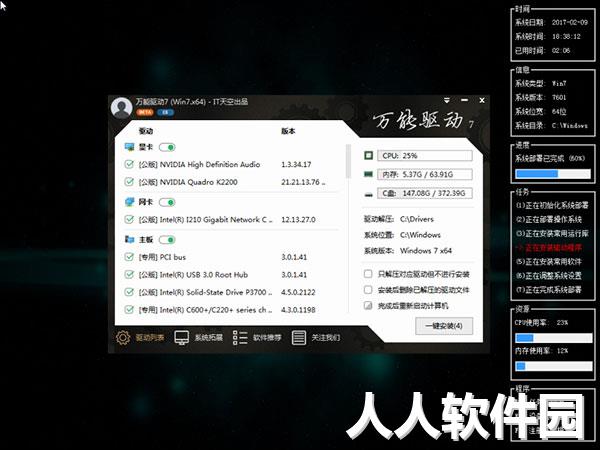Image resolution: width=600 pixels, height=450 pixels.
Task: Click the 显卡 category monitor icon
Action: point(130,147)
